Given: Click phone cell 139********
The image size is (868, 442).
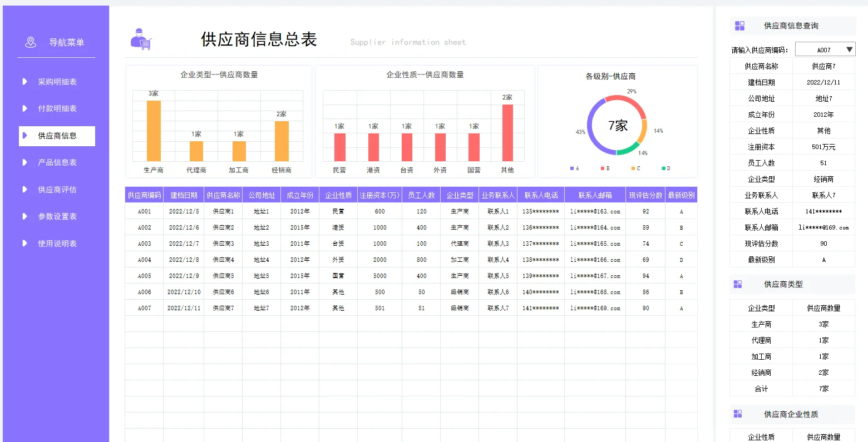Looking at the screenshot, I should tap(540, 276).
